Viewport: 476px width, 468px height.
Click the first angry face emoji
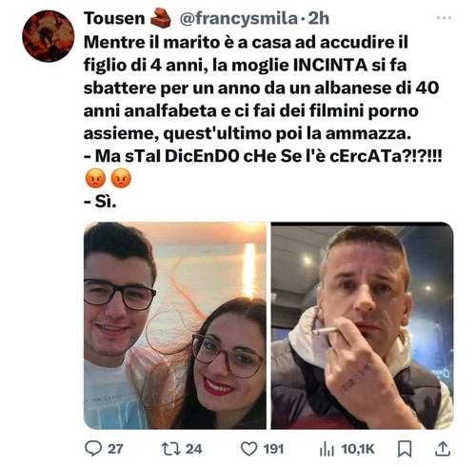95,179
